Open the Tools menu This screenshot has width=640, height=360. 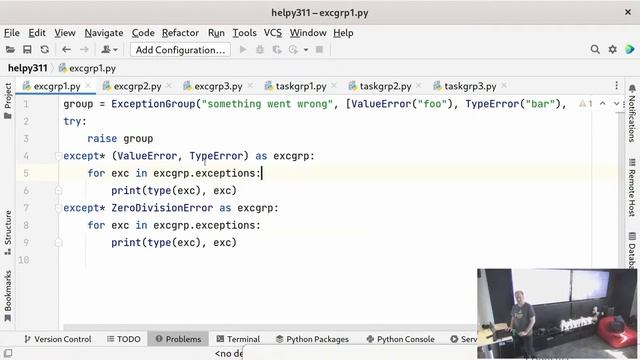click(x=244, y=33)
